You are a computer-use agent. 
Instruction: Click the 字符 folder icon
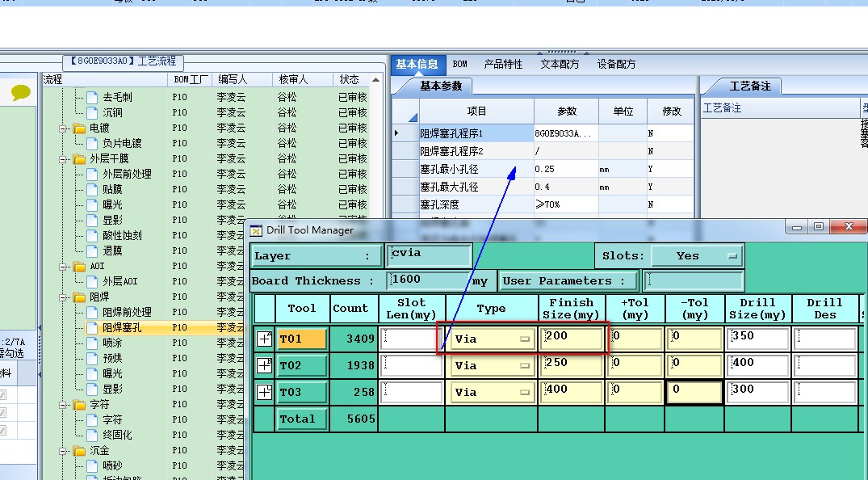(79, 405)
